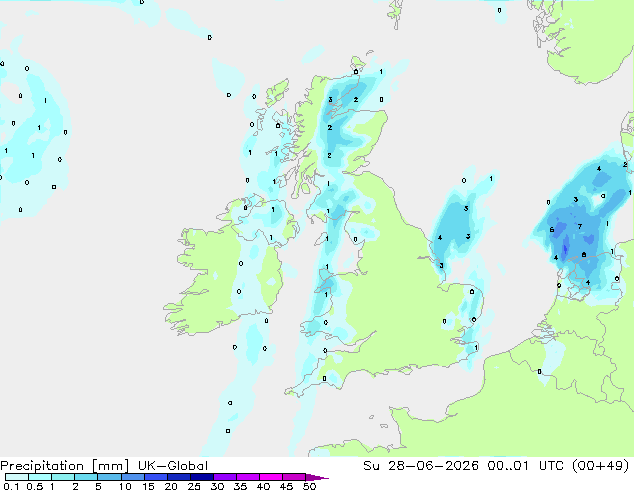Viewport: 634px width, 490px height.
Task: Select the 35–40 mm legend color swatch
Action: (247, 477)
